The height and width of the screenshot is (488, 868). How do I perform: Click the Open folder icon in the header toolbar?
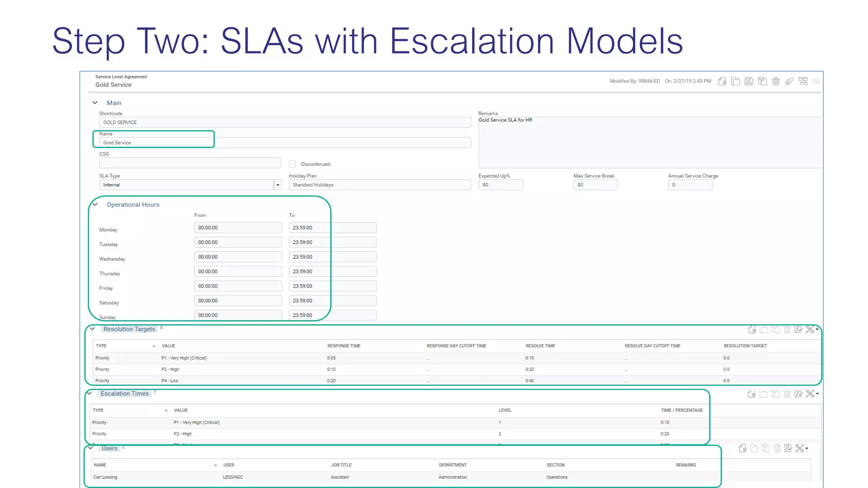point(736,81)
